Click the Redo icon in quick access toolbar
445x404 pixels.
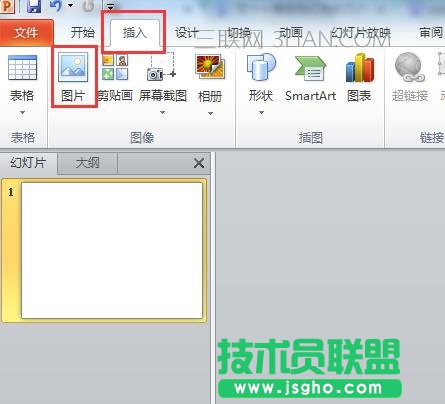click(x=88, y=5)
